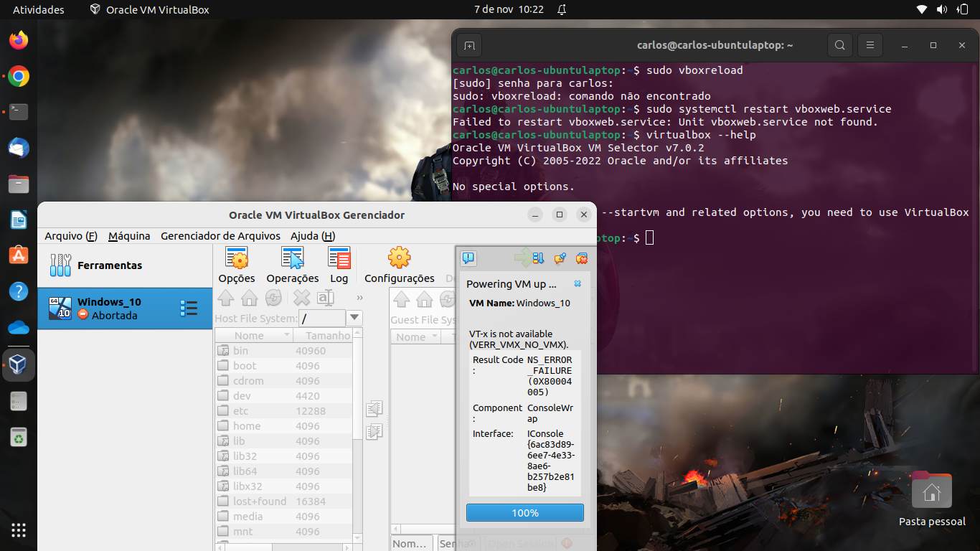Viewport: 980px width, 551px height.
Task: Open Google Chrome from the dock
Action: click(19, 76)
